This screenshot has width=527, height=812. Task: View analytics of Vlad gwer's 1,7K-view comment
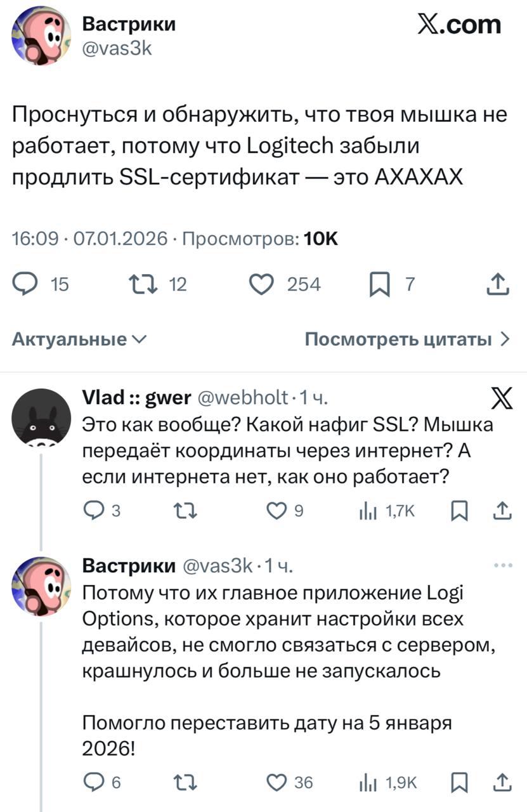[x=367, y=510]
